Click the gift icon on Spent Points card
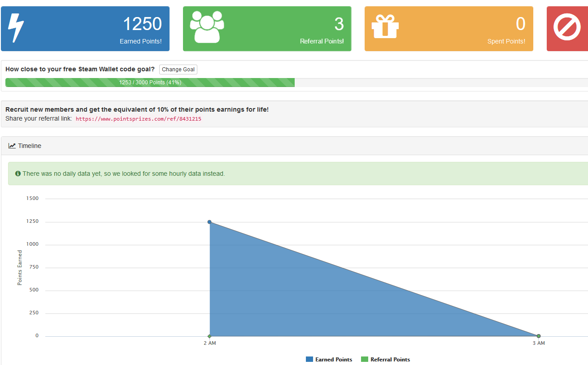588x365 pixels. [385, 27]
